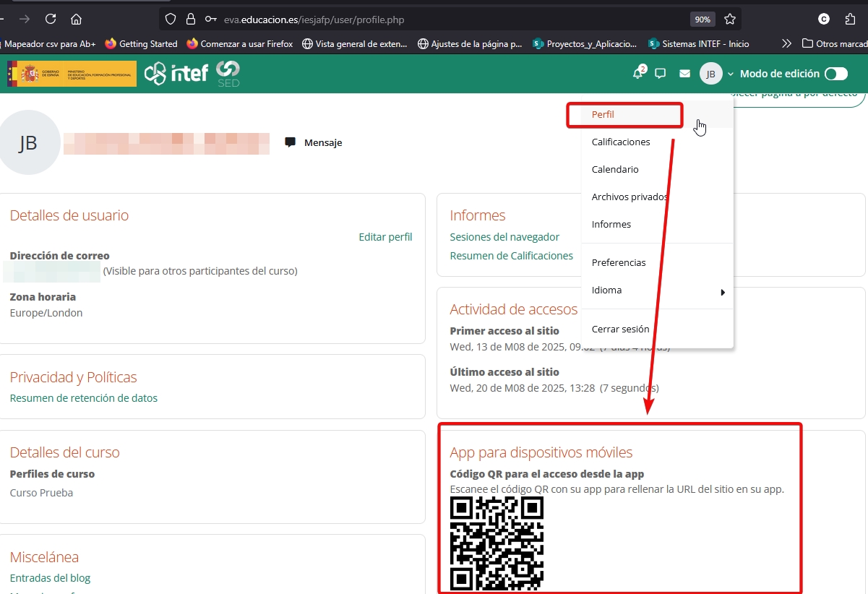Click the browser address bar URL
This screenshot has width=868, height=594.
tap(314, 20)
